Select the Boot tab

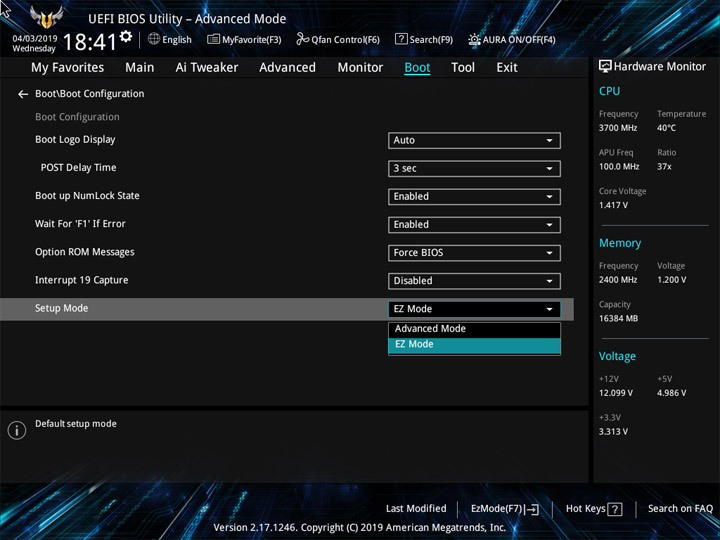417,68
